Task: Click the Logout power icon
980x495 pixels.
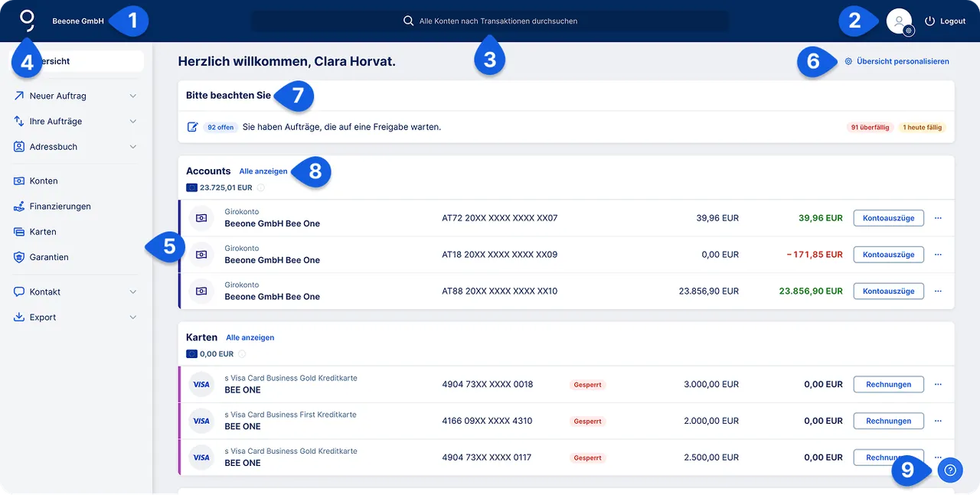Action: click(930, 21)
